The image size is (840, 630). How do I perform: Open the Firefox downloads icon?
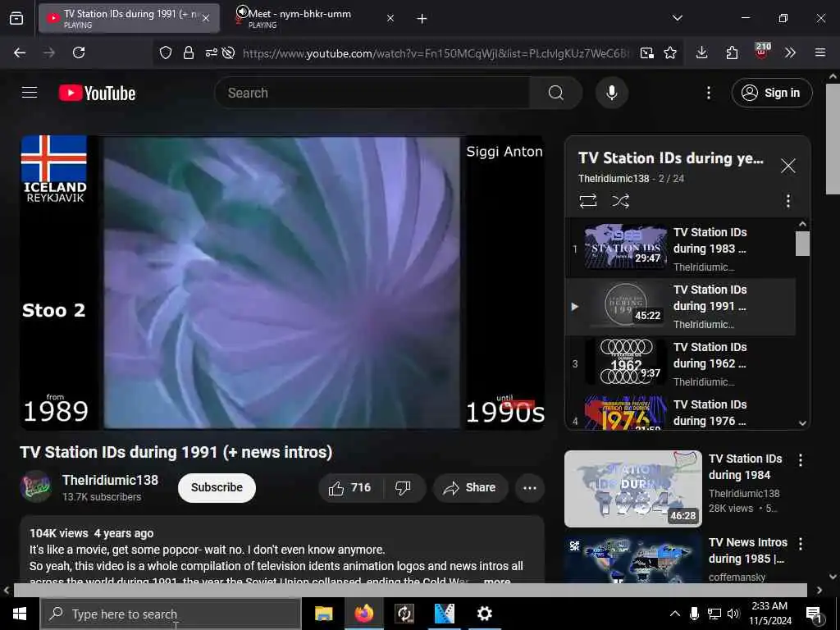tap(702, 52)
